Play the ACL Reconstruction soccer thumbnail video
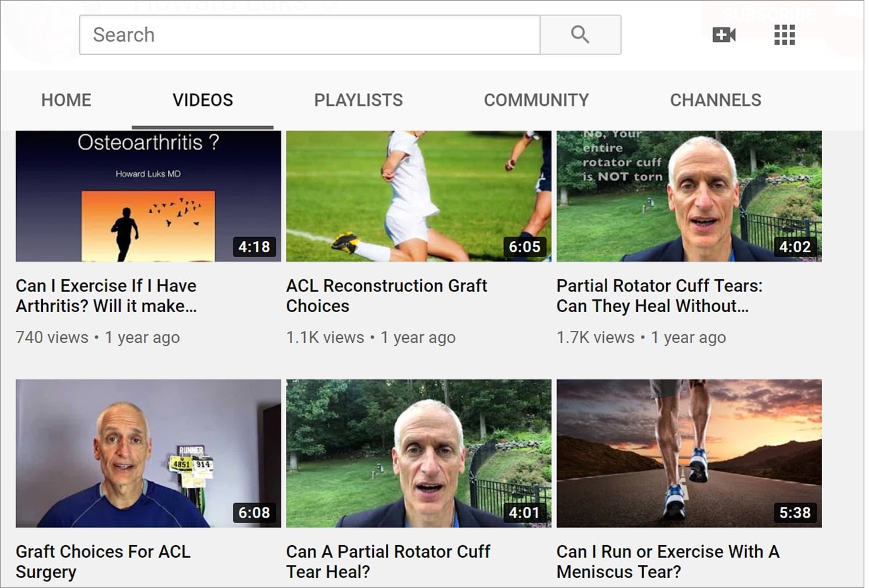The height and width of the screenshot is (588, 869). point(418,196)
